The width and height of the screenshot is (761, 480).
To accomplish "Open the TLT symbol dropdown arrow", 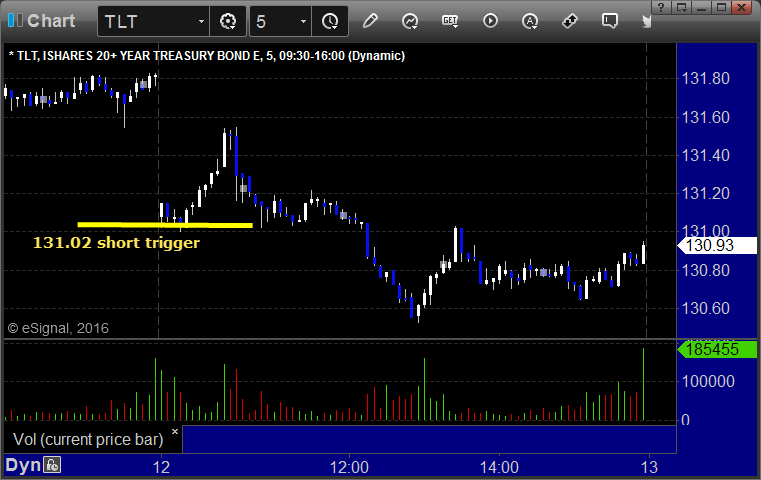I will click(x=201, y=21).
